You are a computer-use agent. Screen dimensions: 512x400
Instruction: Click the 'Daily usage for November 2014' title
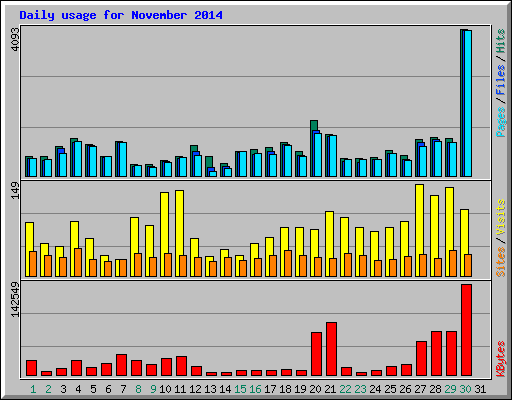coord(121,15)
